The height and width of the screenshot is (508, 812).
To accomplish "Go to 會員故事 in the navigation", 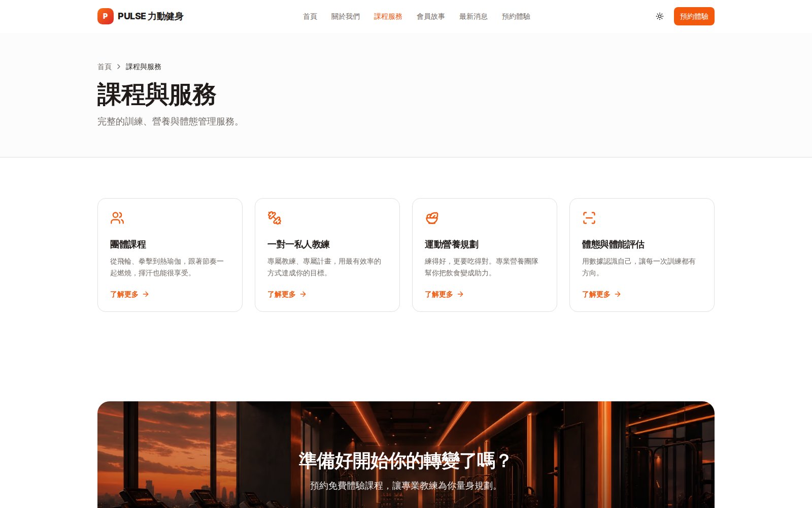I will [x=431, y=16].
